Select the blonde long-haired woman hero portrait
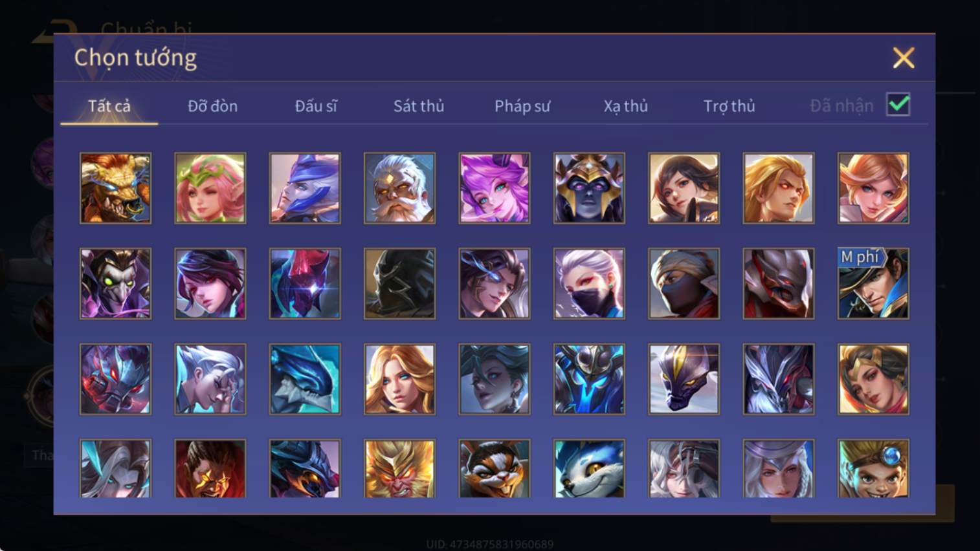The image size is (980, 551). [x=399, y=379]
